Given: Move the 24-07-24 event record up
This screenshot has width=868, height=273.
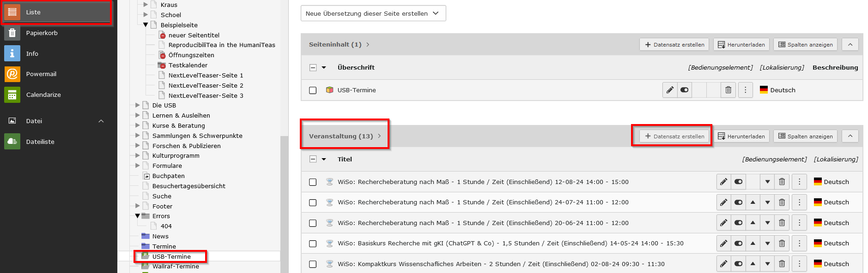Looking at the screenshot, I should [x=753, y=202].
